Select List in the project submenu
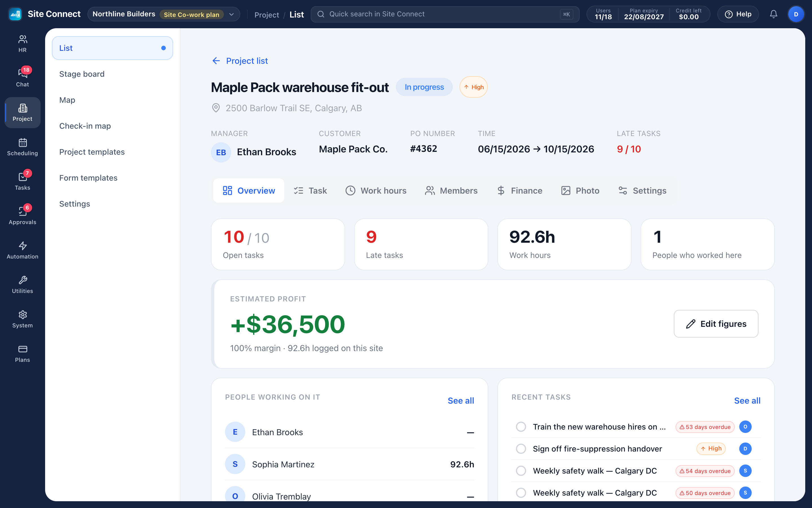Viewport: 812px width, 508px height. pos(112,48)
